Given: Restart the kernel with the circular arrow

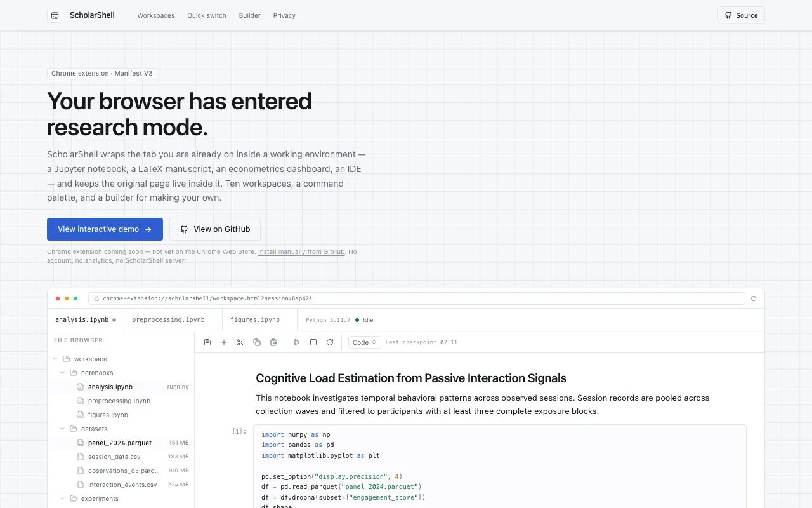Looking at the screenshot, I should 330,342.
